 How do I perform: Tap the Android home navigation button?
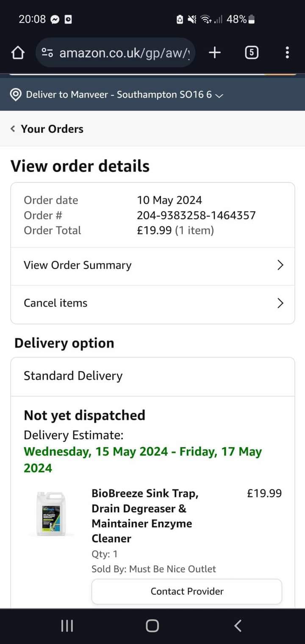click(152, 626)
